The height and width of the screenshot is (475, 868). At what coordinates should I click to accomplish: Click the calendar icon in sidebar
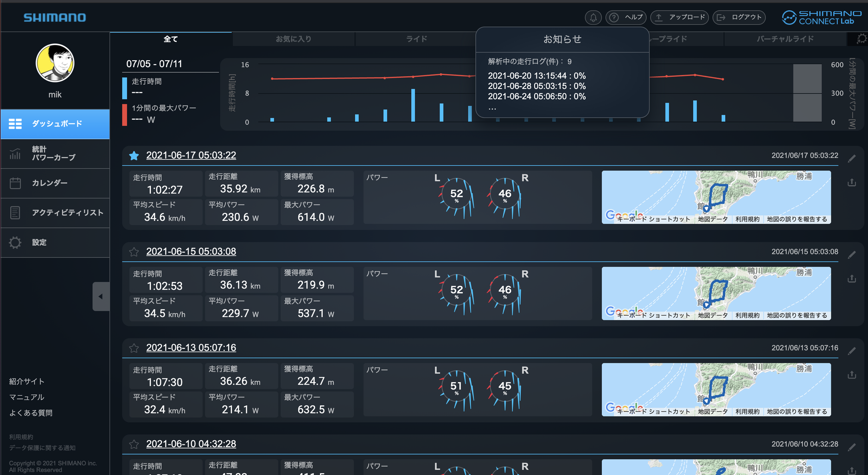click(15, 183)
